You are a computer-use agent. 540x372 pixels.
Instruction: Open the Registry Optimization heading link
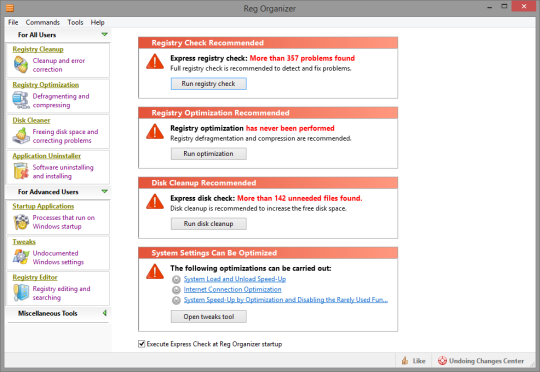click(46, 85)
